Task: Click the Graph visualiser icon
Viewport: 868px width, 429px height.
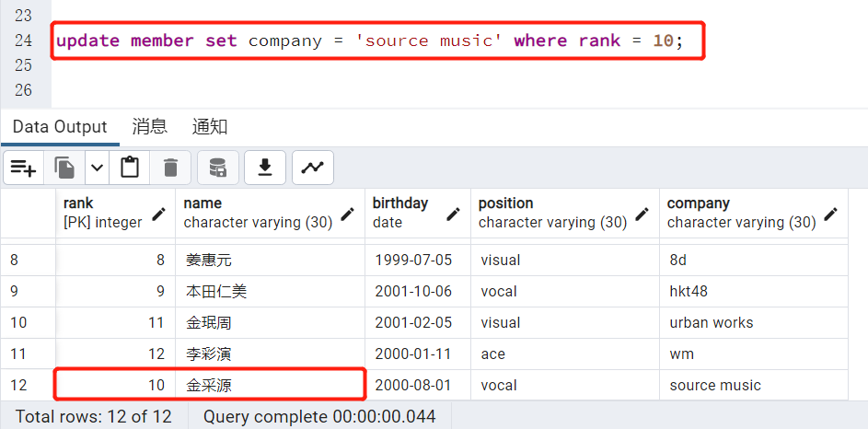Action: coord(313,168)
